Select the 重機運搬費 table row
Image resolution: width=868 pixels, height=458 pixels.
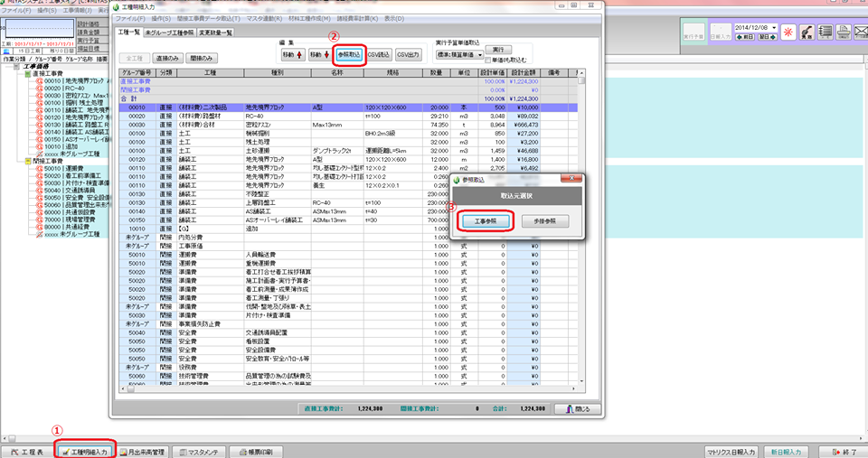click(348, 263)
